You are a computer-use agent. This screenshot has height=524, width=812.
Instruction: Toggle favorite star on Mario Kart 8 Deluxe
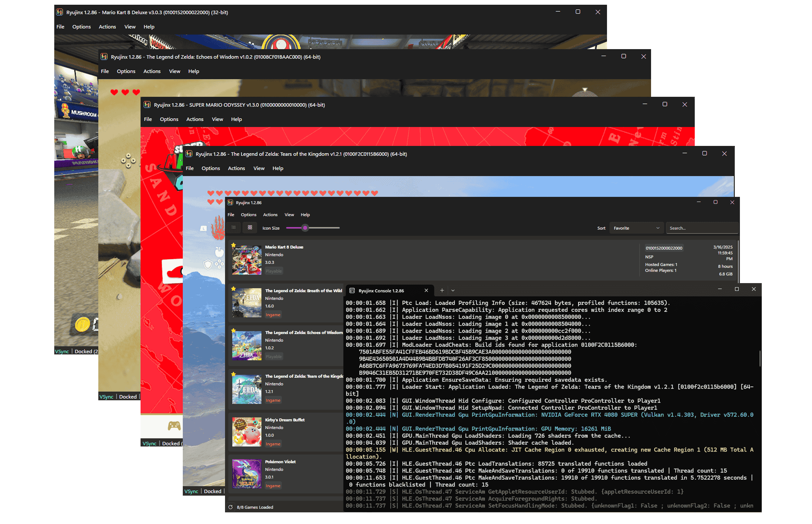click(x=234, y=245)
